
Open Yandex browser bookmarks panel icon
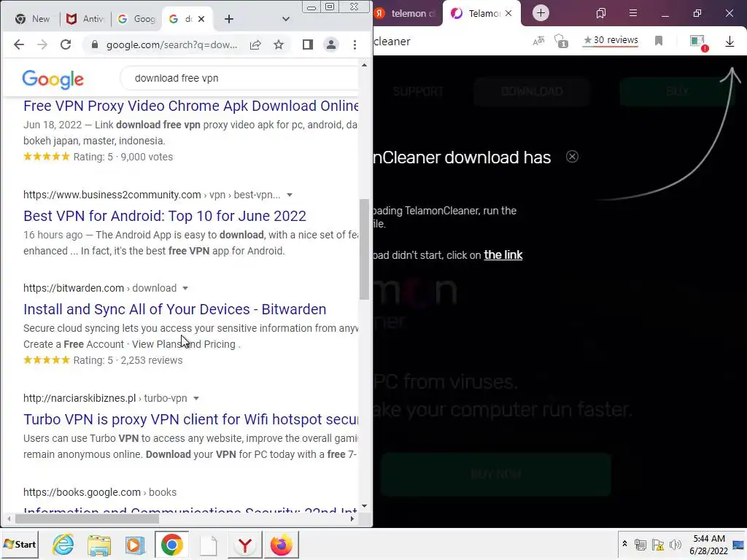[601, 13]
